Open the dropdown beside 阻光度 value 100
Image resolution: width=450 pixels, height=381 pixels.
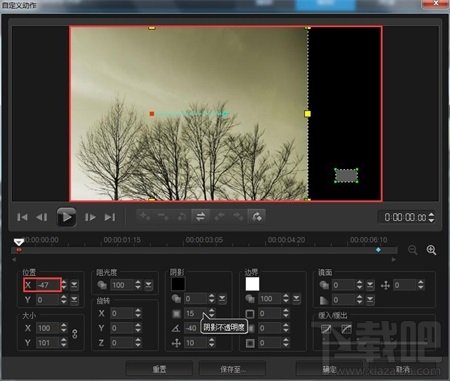coord(148,285)
